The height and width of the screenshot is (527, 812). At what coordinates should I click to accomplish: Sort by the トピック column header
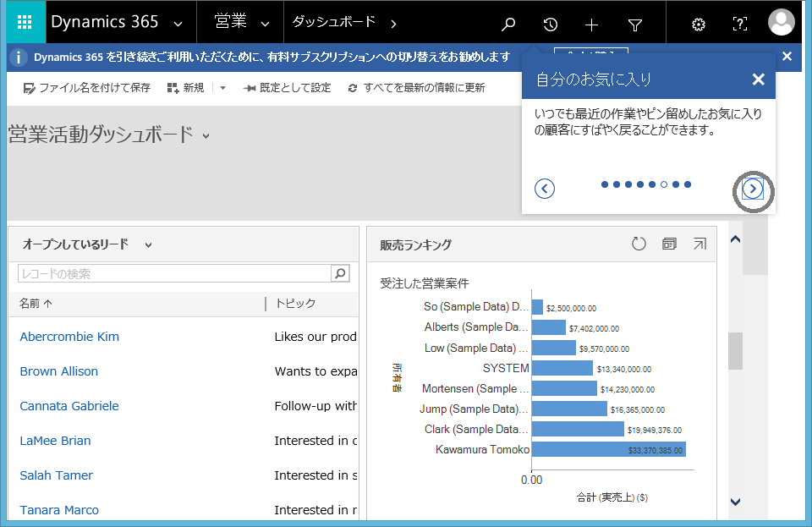[295, 304]
